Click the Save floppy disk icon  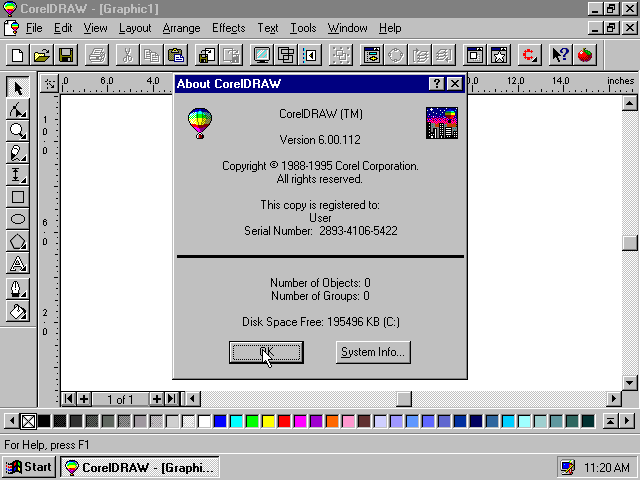[66, 55]
